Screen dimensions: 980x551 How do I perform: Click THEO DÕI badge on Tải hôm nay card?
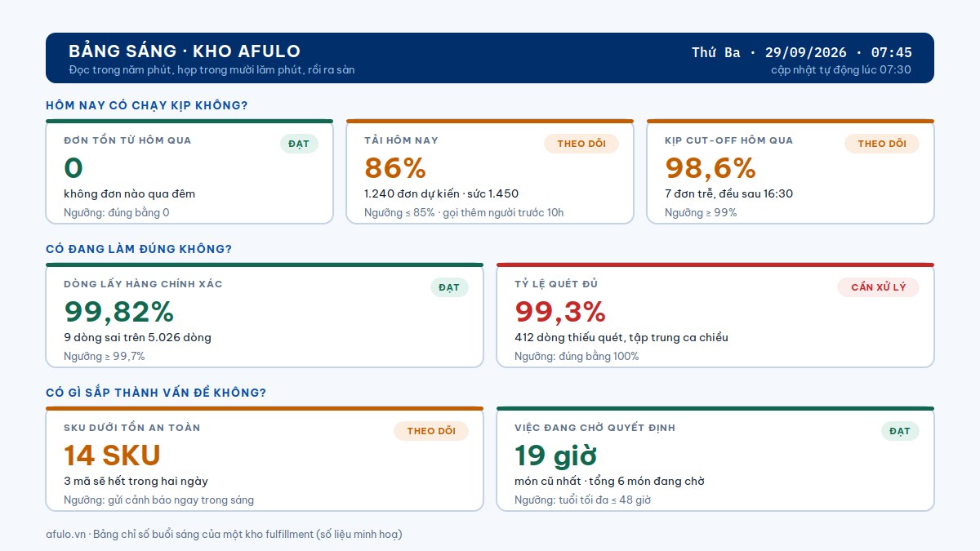pyautogui.click(x=581, y=144)
